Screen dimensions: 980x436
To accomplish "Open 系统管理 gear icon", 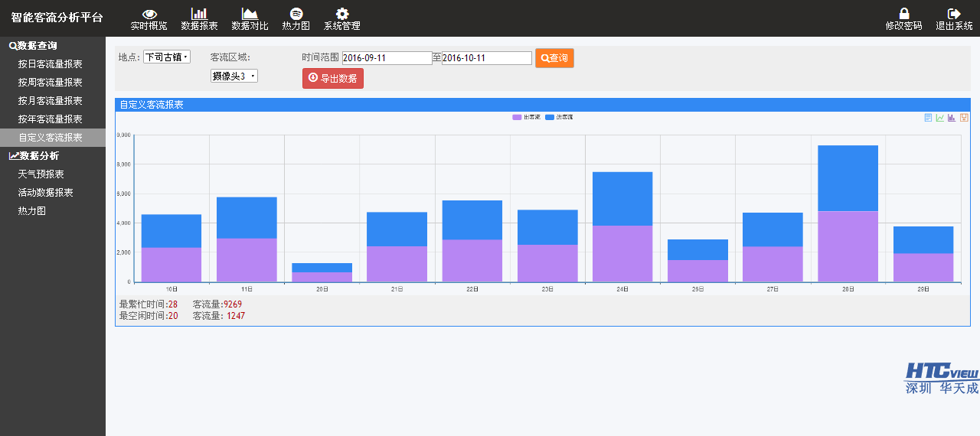I will click(342, 14).
